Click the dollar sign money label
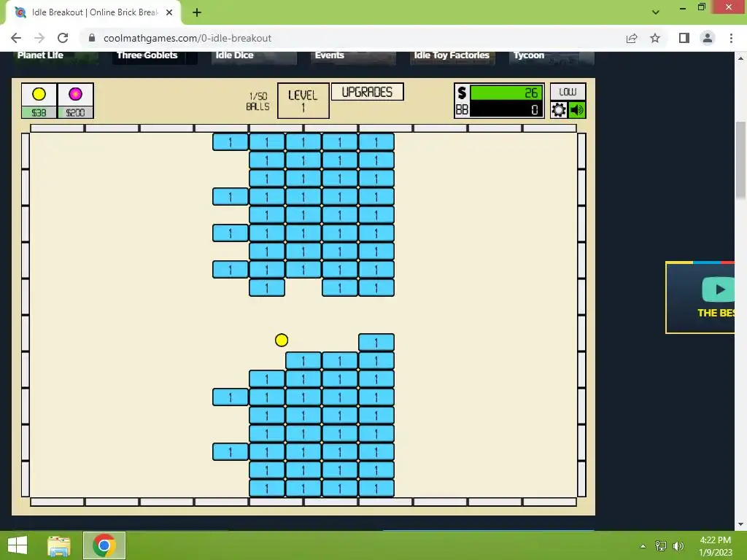This screenshot has height=560, width=747. point(462,93)
